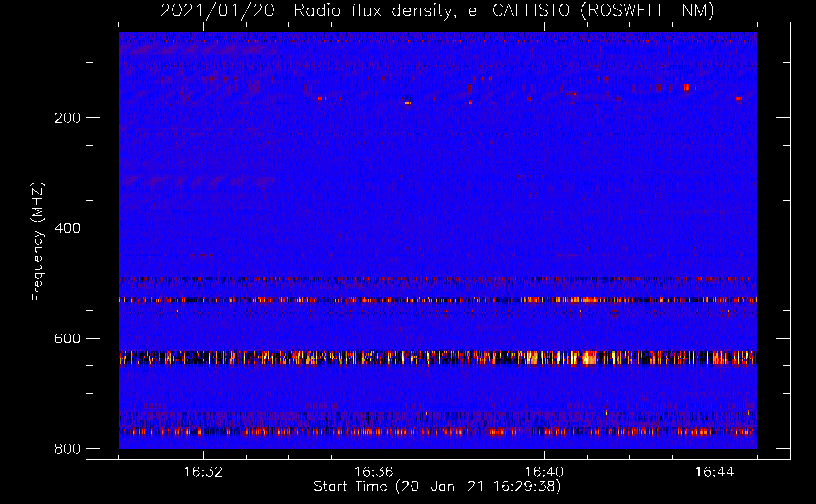Click the 200 frequency tick label
Screen dimensions: 816x504
68,118
